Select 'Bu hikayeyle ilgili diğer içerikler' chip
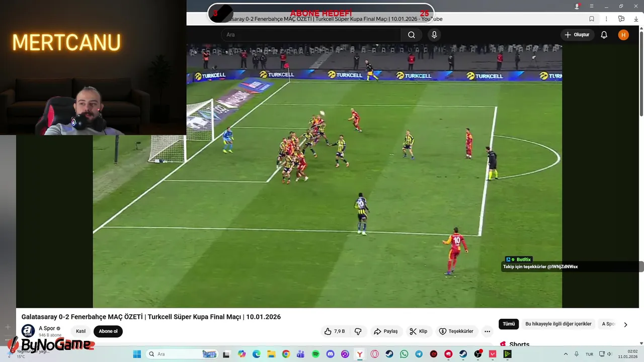Viewport: 644px width, 362px height. tap(558, 324)
